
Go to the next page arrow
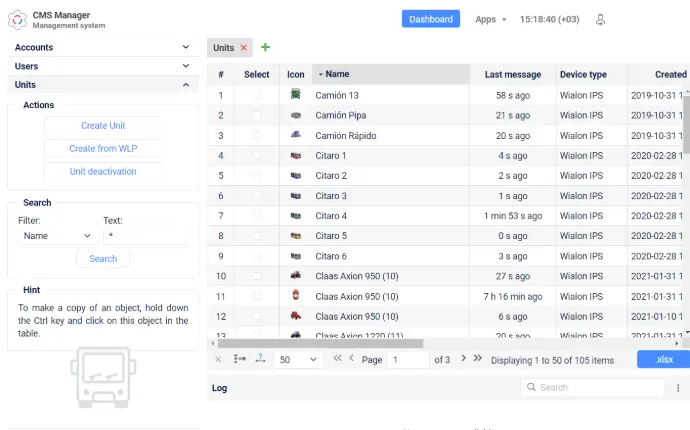pyautogui.click(x=463, y=358)
